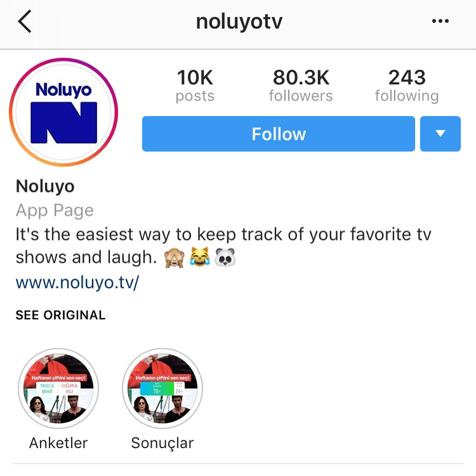Tap the noluyotv username title
Viewport: 476px width, 476px height.
pos(239,22)
